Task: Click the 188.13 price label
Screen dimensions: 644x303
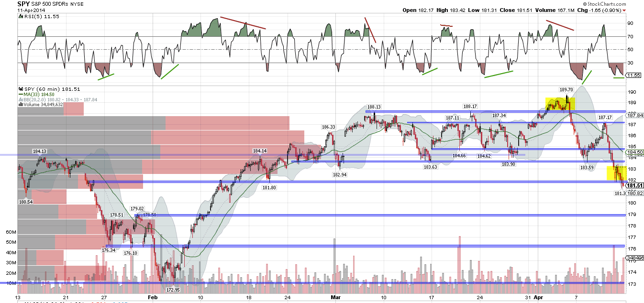Action: pyautogui.click(x=374, y=107)
